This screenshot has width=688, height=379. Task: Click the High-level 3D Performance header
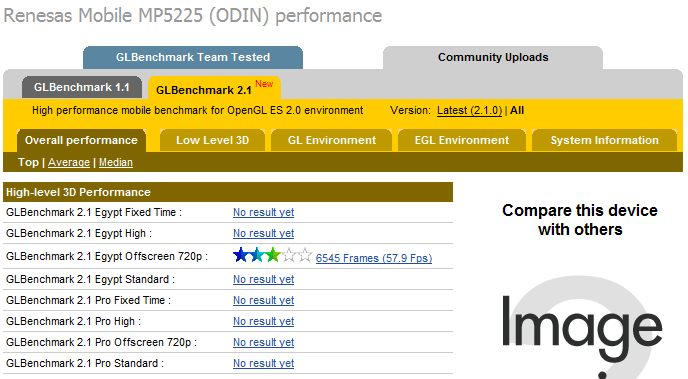(228, 192)
